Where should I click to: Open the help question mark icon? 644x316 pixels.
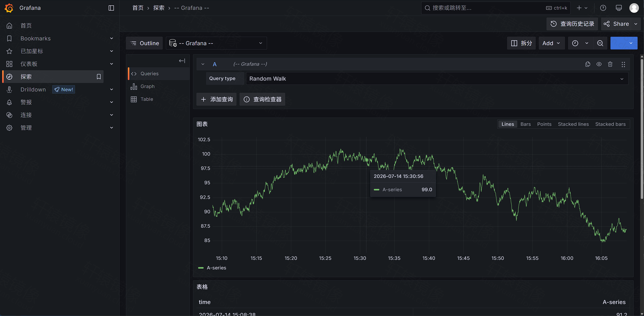coord(603,8)
